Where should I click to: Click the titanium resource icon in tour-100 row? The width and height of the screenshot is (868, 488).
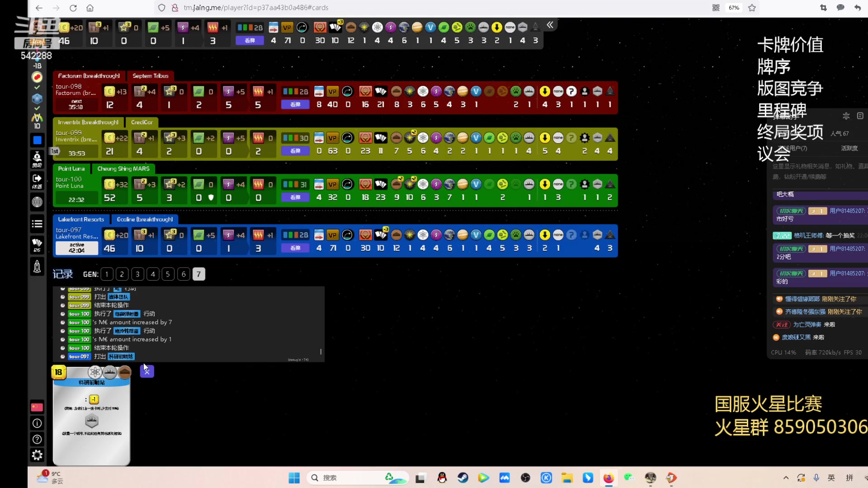point(169,184)
